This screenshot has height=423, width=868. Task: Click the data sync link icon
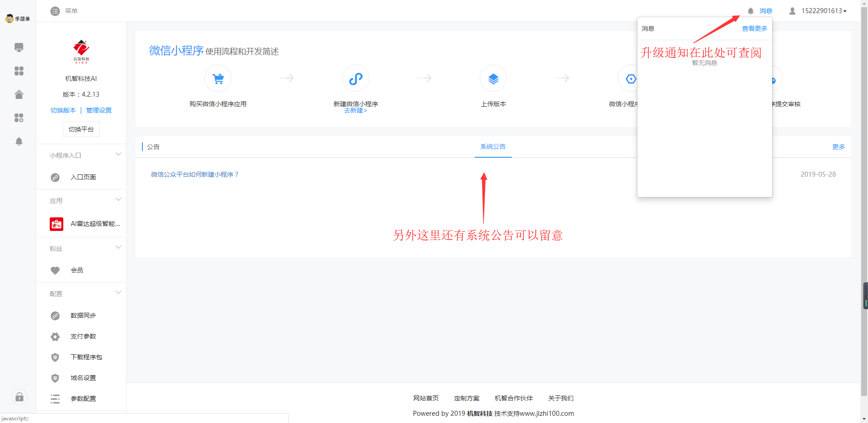55,316
